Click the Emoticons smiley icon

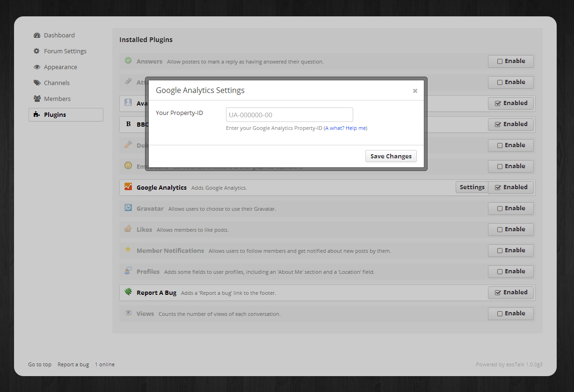(x=128, y=165)
